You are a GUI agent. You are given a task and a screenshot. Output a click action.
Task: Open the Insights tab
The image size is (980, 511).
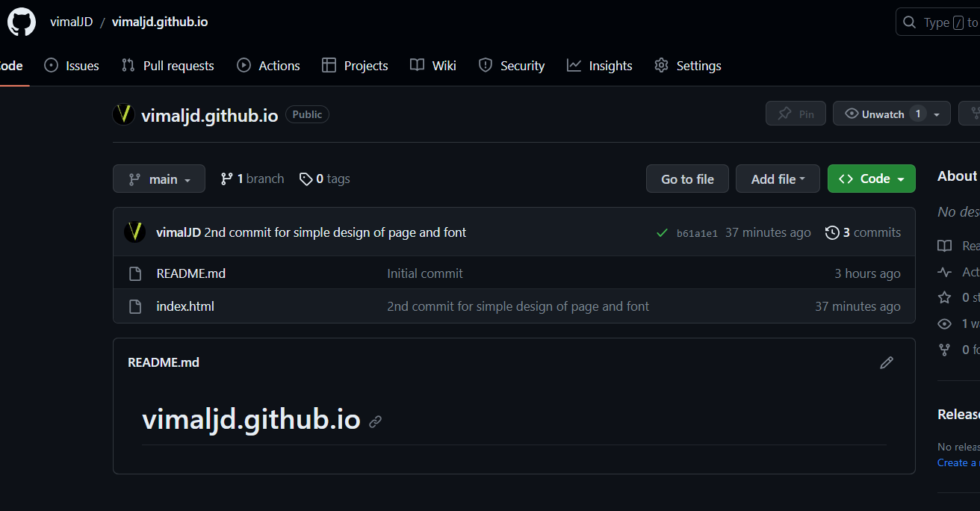[600, 65]
